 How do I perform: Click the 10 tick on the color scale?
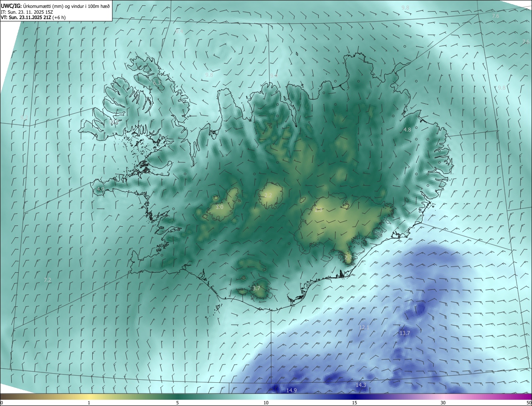266,403
